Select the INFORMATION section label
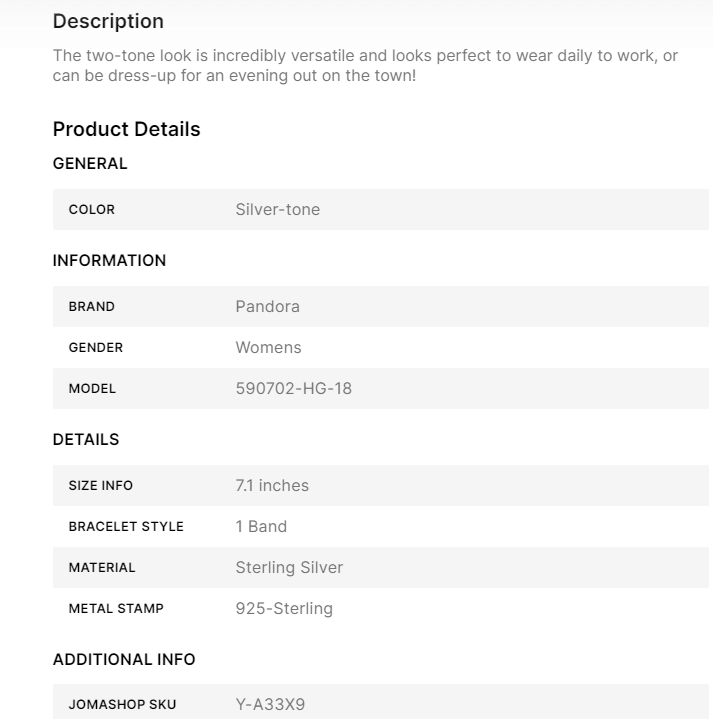 pyautogui.click(x=109, y=261)
